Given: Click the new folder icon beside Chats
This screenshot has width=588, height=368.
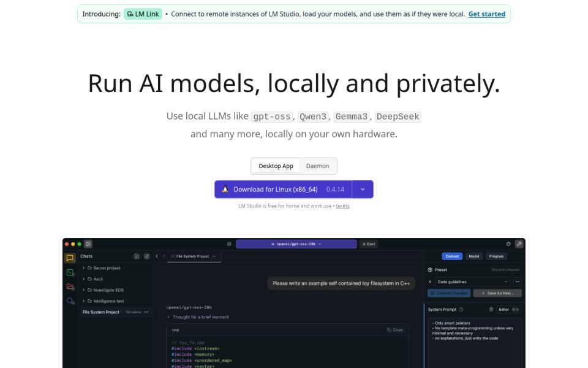Looking at the screenshot, I should (x=137, y=256).
